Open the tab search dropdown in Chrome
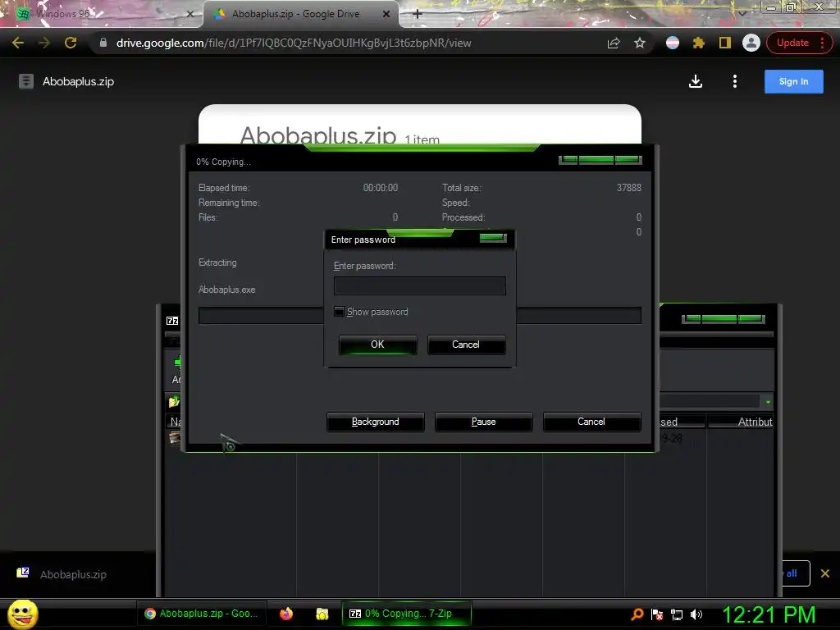The image size is (840, 630). point(742,13)
